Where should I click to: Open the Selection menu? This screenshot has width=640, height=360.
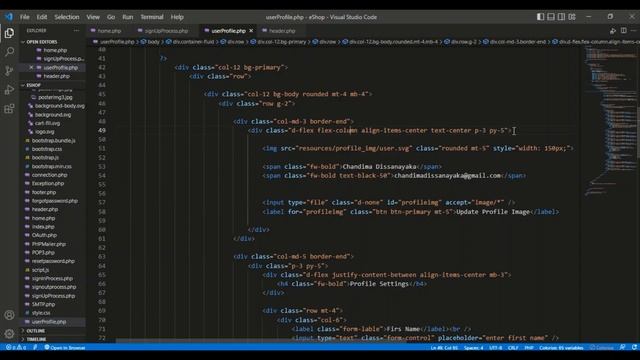click(x=67, y=17)
